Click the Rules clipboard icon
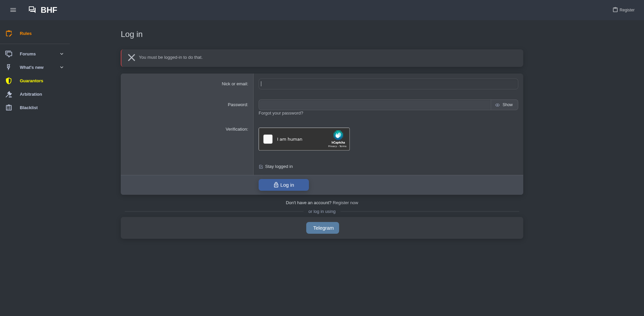The height and width of the screenshot is (316, 644). (9, 34)
